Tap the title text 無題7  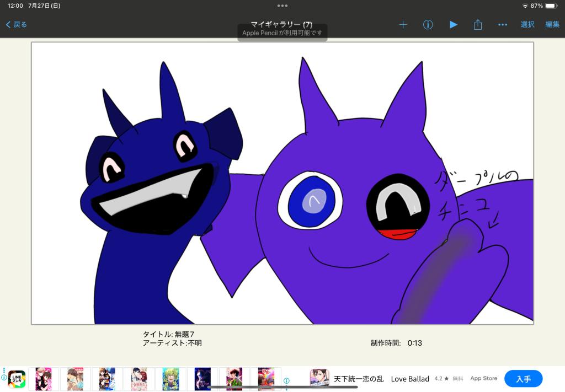point(184,334)
